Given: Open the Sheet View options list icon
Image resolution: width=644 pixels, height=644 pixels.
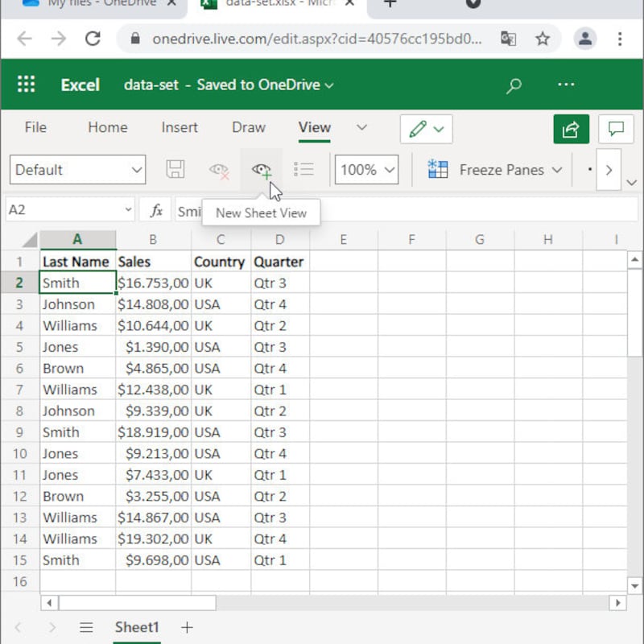Looking at the screenshot, I should click(303, 169).
